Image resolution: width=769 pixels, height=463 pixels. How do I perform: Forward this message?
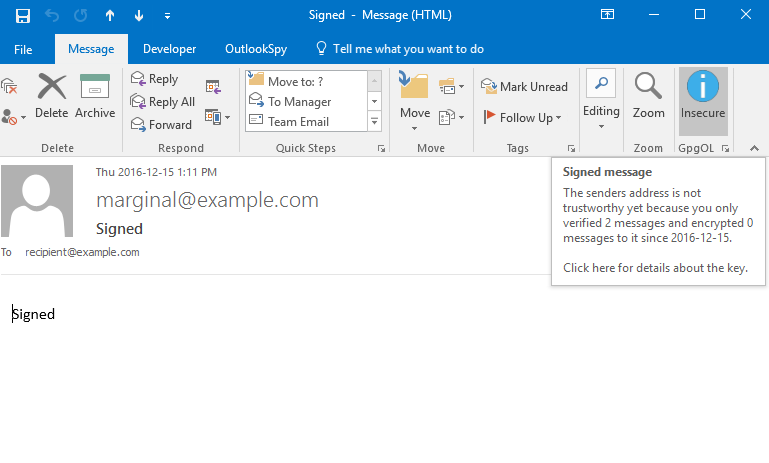tap(161, 125)
